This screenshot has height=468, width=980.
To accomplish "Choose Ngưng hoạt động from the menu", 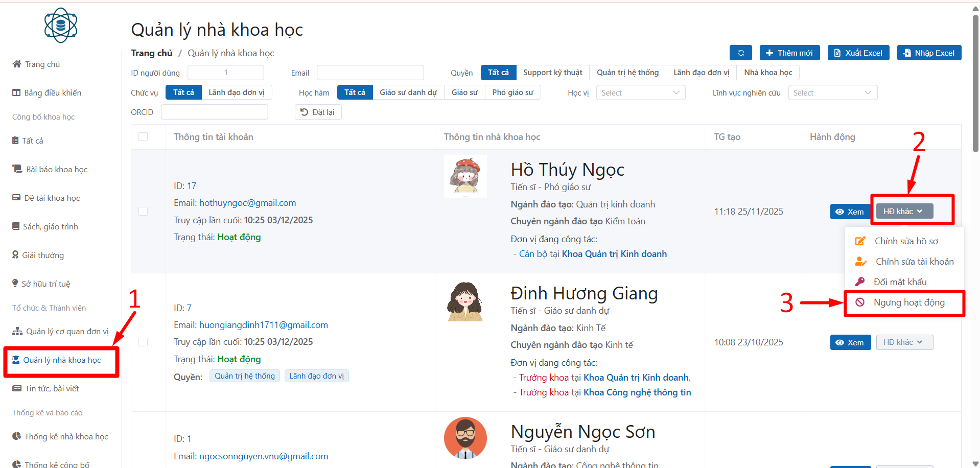I will click(x=908, y=302).
